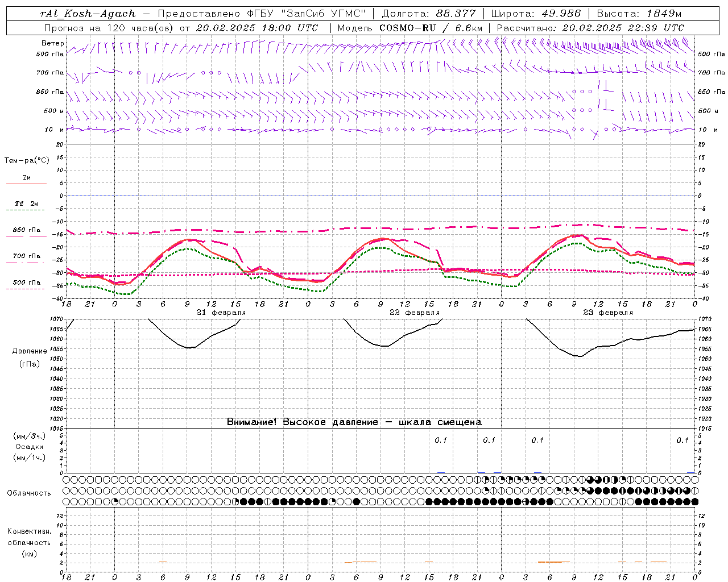
Task: Click the high pressure warning Внимание! text
Action: (354, 422)
